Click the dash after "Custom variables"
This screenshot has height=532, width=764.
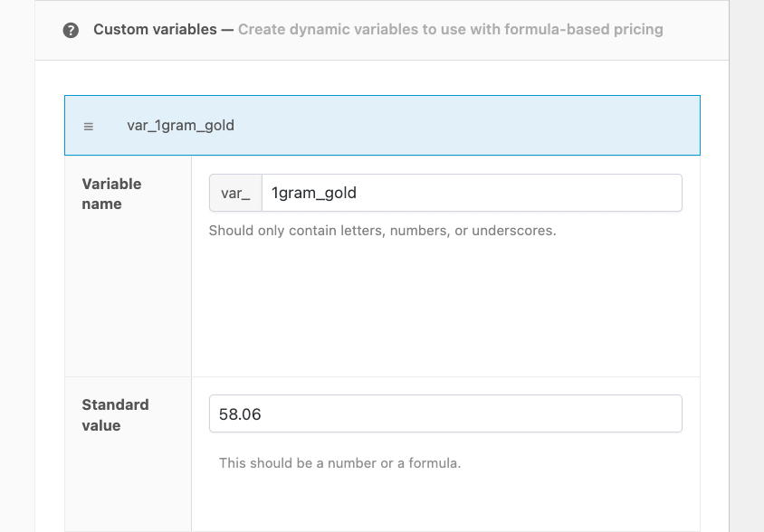pos(227,30)
